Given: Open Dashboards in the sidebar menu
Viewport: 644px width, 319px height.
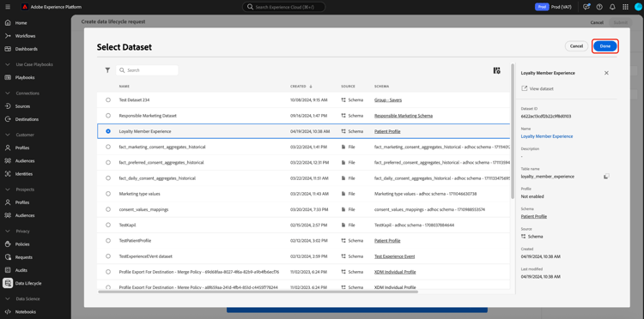Looking at the screenshot, I should click(27, 49).
